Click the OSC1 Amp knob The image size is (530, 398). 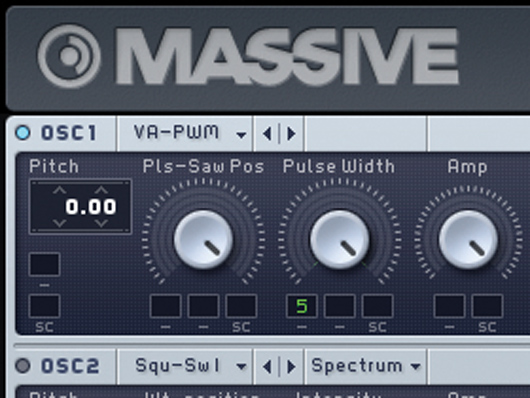pyautogui.click(x=468, y=239)
